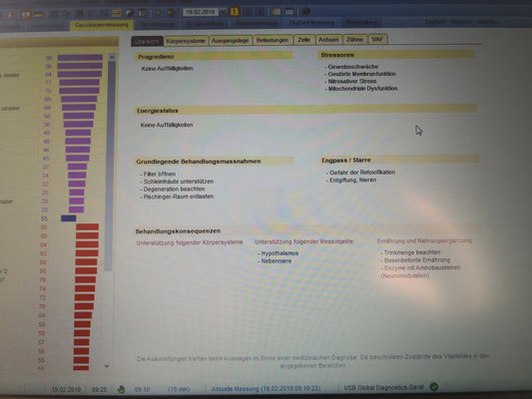This screenshot has height=399, width=532.
Task: Click the 09:10 time in status bar
Action: [142, 389]
